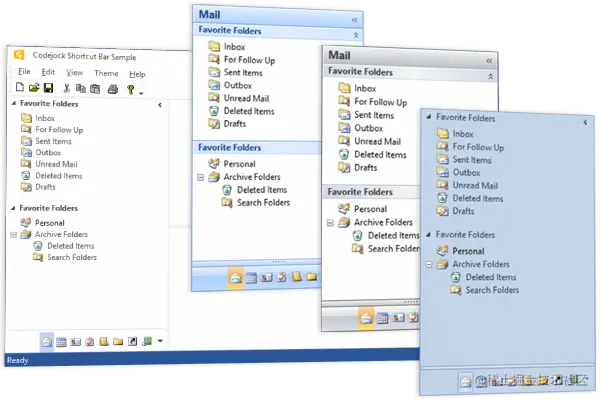Image resolution: width=600 pixels, height=400 pixels.
Task: Click Copy icon in Codejock toolbar
Action: 81,88
